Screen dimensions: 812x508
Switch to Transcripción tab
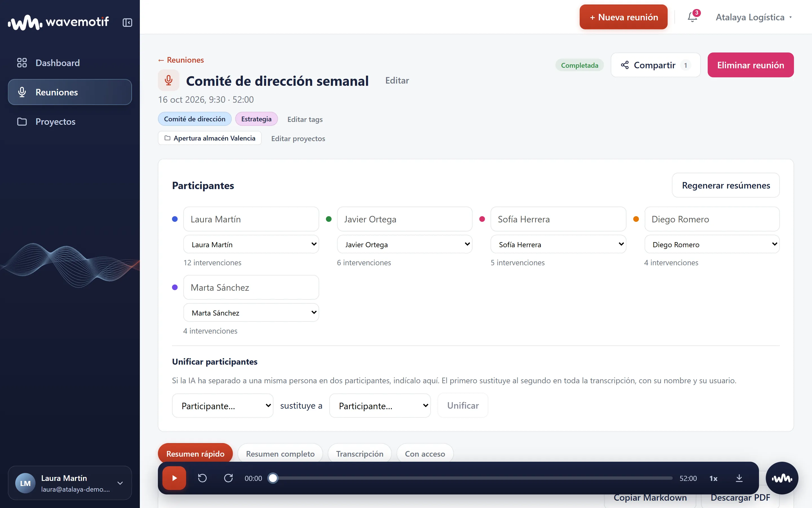(360, 454)
